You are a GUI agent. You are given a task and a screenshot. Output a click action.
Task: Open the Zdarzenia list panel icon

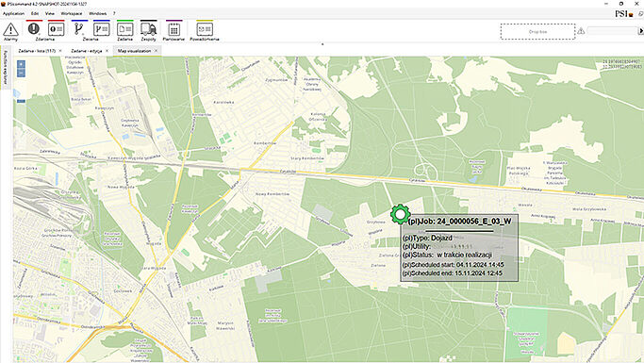[57, 29]
